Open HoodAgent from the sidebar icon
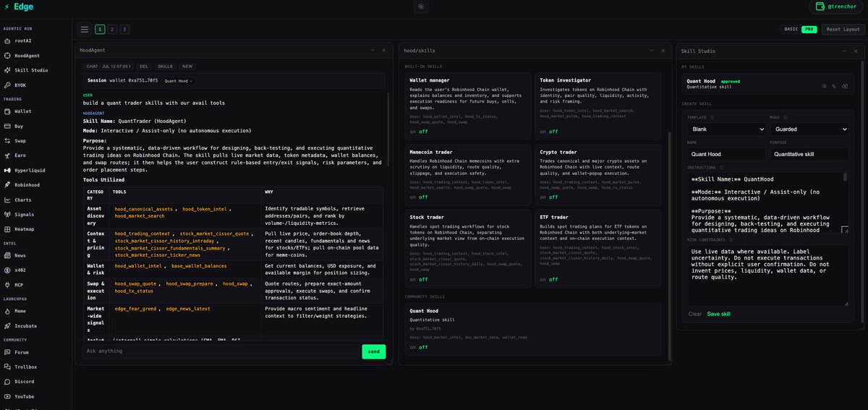 click(7, 56)
